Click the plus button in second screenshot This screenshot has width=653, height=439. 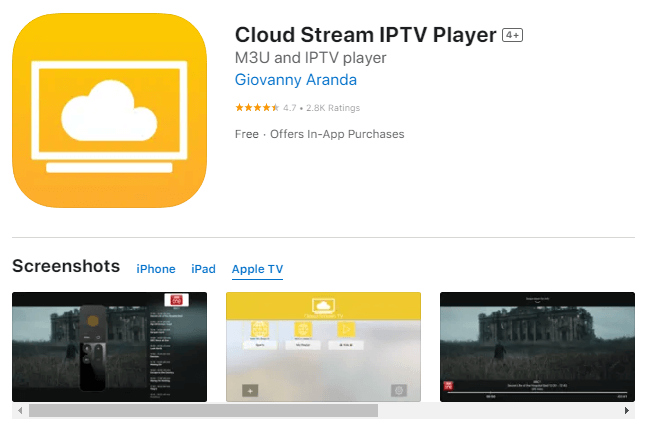coord(250,389)
